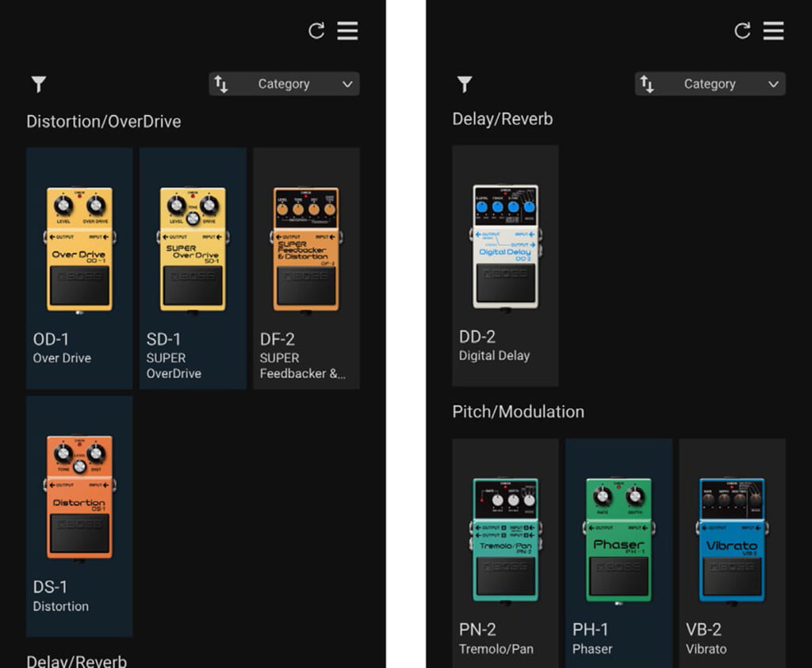Expand the Category dropdown chevron in the left panel
The width and height of the screenshot is (812, 668).
pyautogui.click(x=347, y=84)
